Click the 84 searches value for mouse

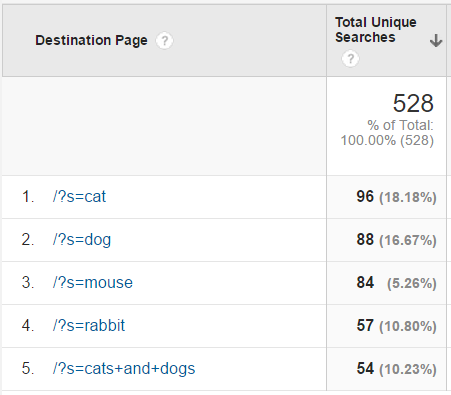point(365,282)
